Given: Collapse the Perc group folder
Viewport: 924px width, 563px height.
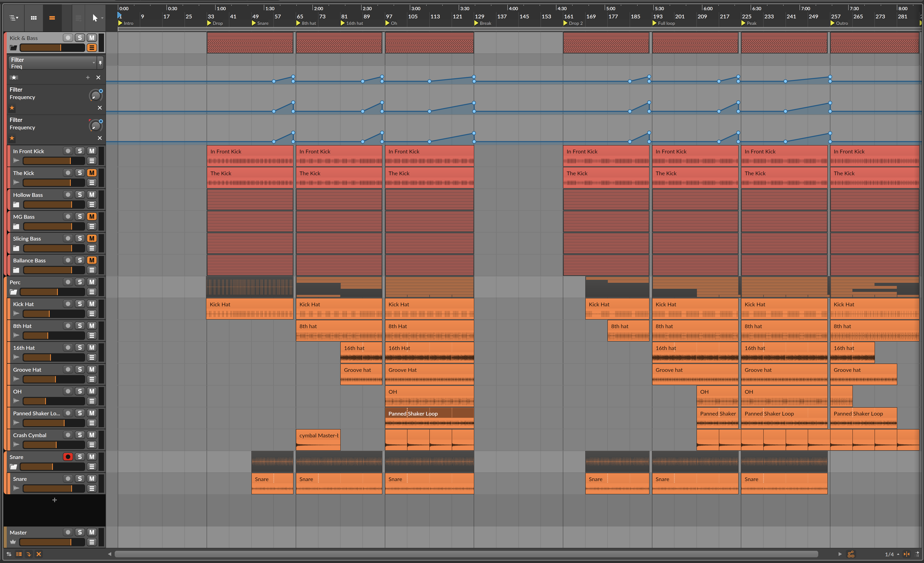Looking at the screenshot, I should click(x=13, y=292).
